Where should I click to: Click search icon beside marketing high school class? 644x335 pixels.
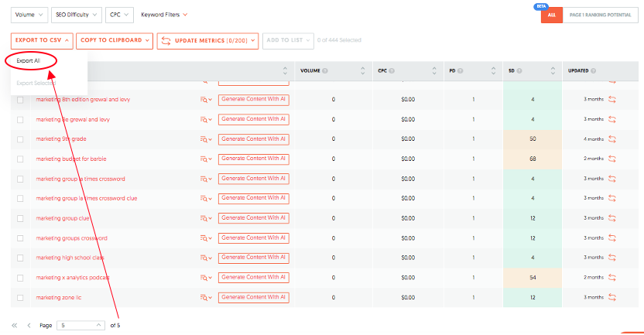click(x=205, y=258)
